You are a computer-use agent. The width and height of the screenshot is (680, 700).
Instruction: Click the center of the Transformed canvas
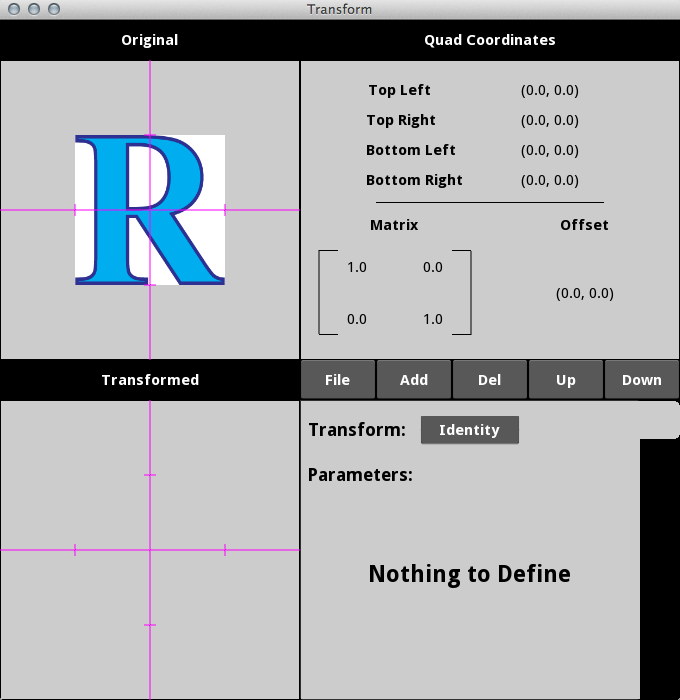[x=150, y=550]
